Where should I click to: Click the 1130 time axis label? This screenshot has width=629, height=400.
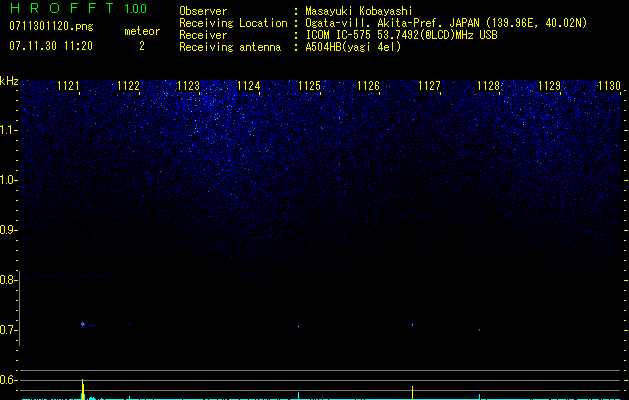pyautogui.click(x=609, y=86)
